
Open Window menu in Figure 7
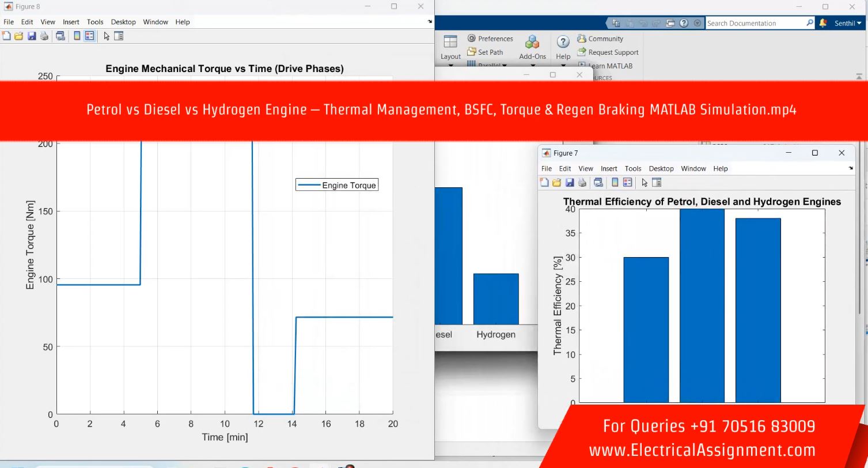point(693,169)
